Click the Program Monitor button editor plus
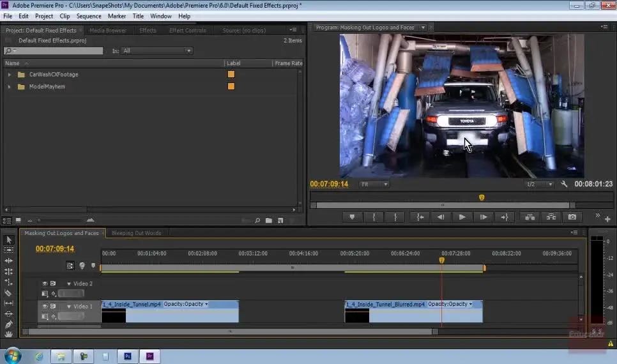617x364 pixels. [x=607, y=219]
